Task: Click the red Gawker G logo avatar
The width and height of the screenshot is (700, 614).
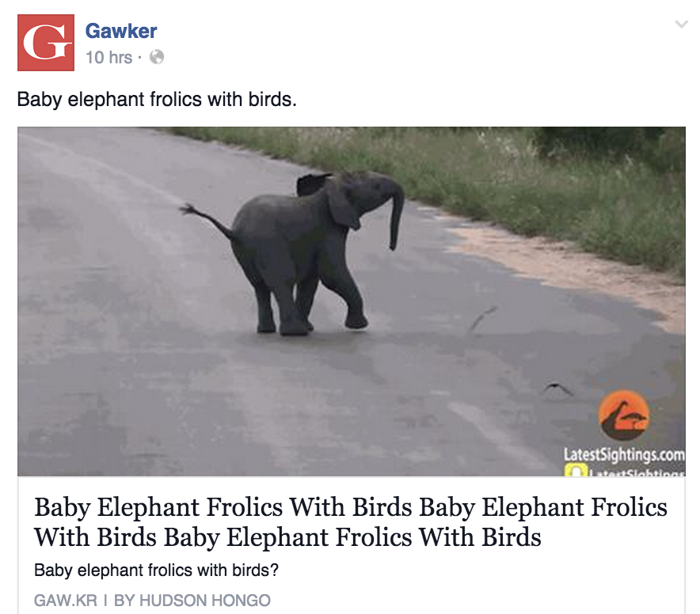Action: (x=46, y=43)
